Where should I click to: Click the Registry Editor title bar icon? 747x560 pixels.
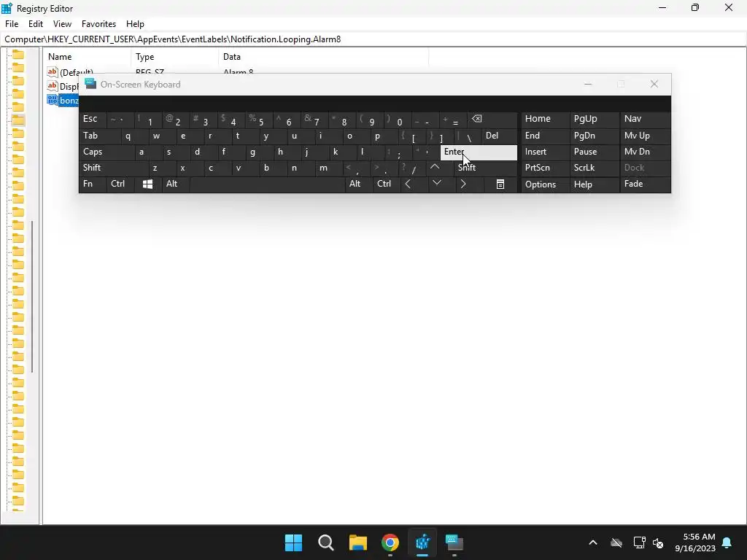[x=7, y=8]
